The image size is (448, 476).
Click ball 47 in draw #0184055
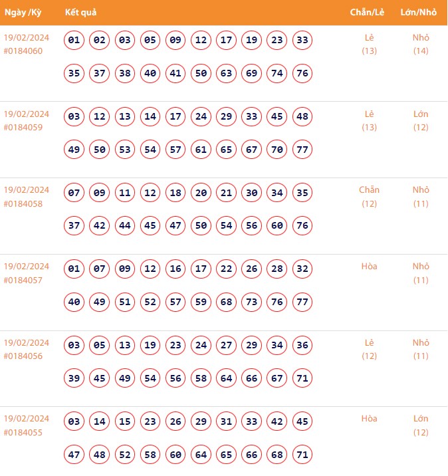(x=74, y=455)
